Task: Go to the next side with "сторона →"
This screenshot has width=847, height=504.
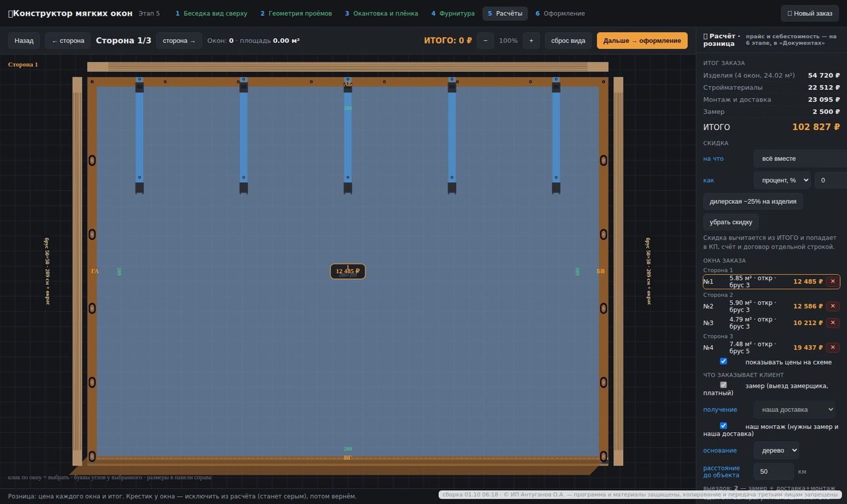Action: pos(179,41)
